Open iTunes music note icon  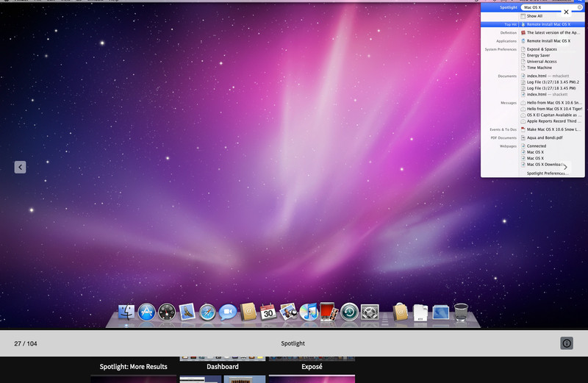point(309,312)
